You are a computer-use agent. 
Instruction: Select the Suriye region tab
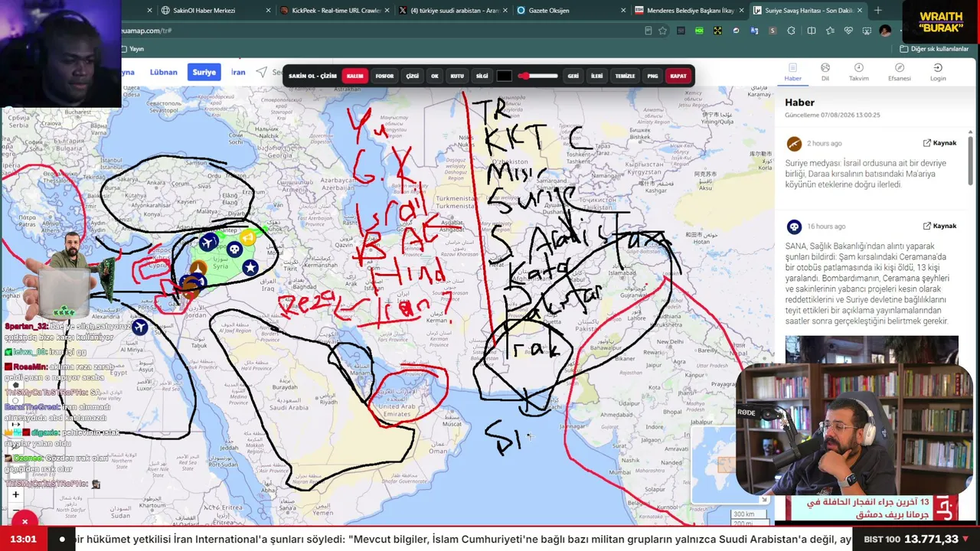click(x=204, y=72)
